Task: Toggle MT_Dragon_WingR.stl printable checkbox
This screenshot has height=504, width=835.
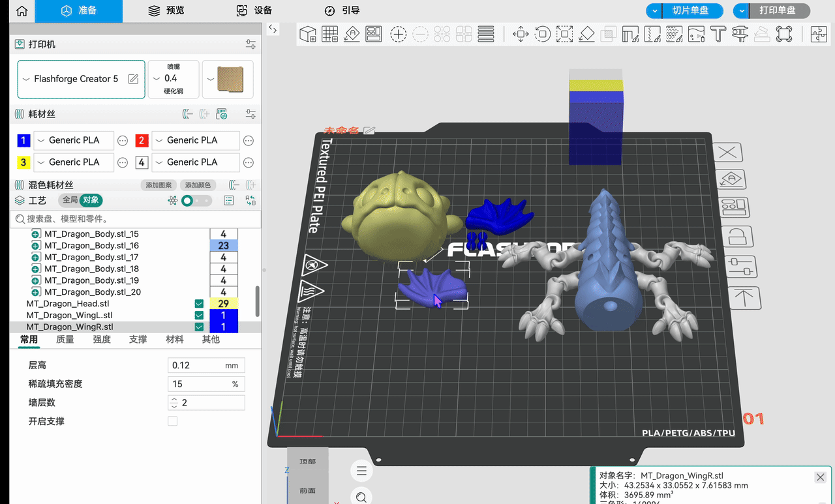Action: coord(199,327)
